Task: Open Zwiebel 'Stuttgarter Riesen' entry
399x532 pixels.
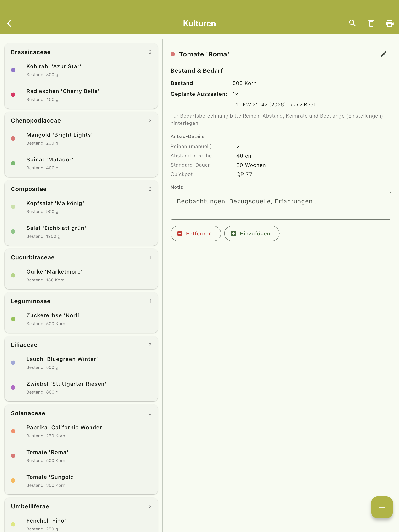Action: coord(81,388)
